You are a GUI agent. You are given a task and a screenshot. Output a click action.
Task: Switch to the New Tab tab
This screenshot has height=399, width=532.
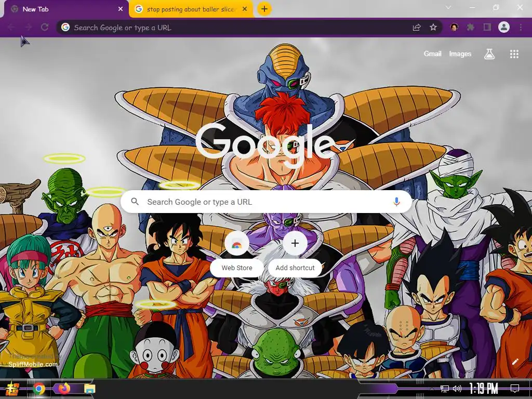pos(66,9)
